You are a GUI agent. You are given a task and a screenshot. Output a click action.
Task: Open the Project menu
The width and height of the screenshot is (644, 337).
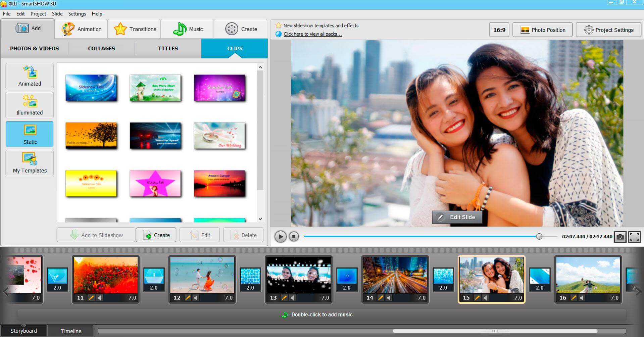click(38, 14)
